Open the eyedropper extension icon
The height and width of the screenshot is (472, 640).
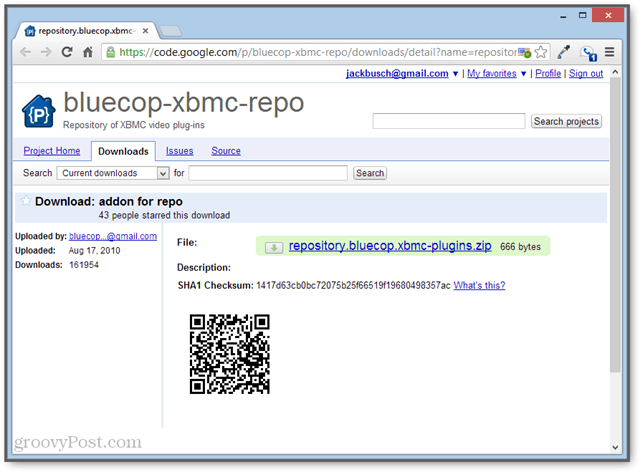tap(564, 52)
